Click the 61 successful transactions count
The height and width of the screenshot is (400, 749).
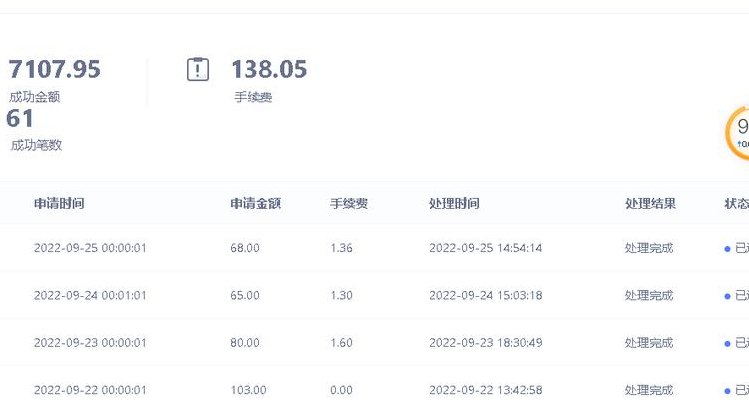(x=20, y=118)
